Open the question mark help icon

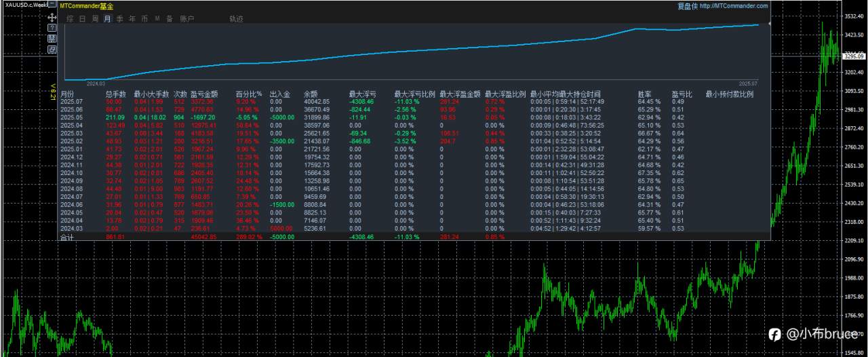52,28
